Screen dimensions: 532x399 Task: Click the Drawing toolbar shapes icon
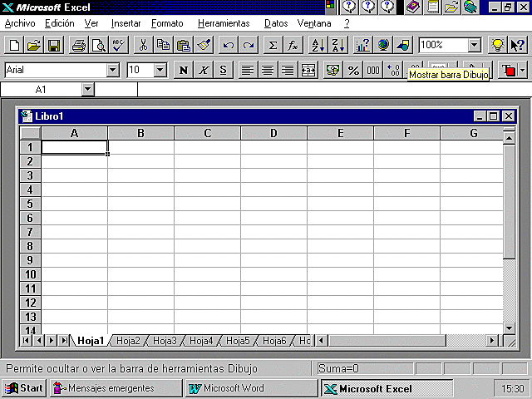click(403, 45)
